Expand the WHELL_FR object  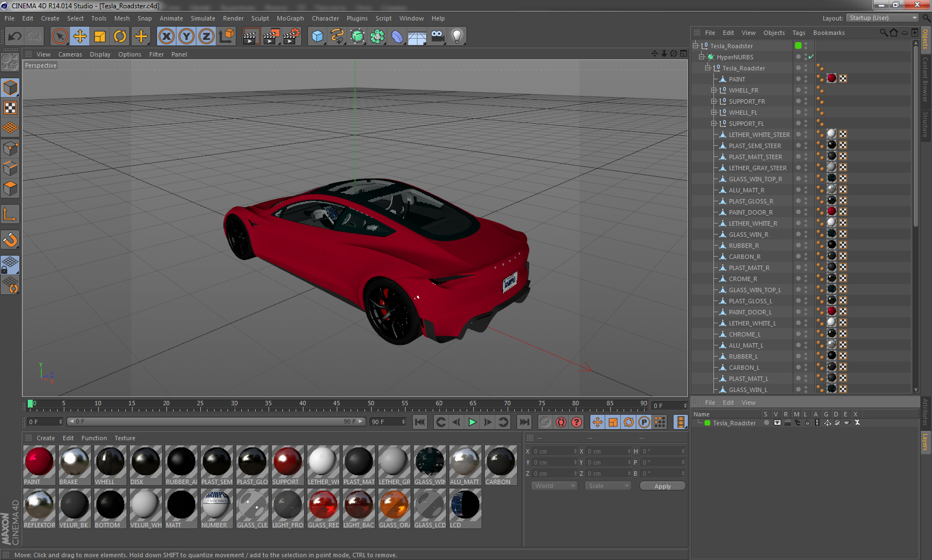click(714, 90)
